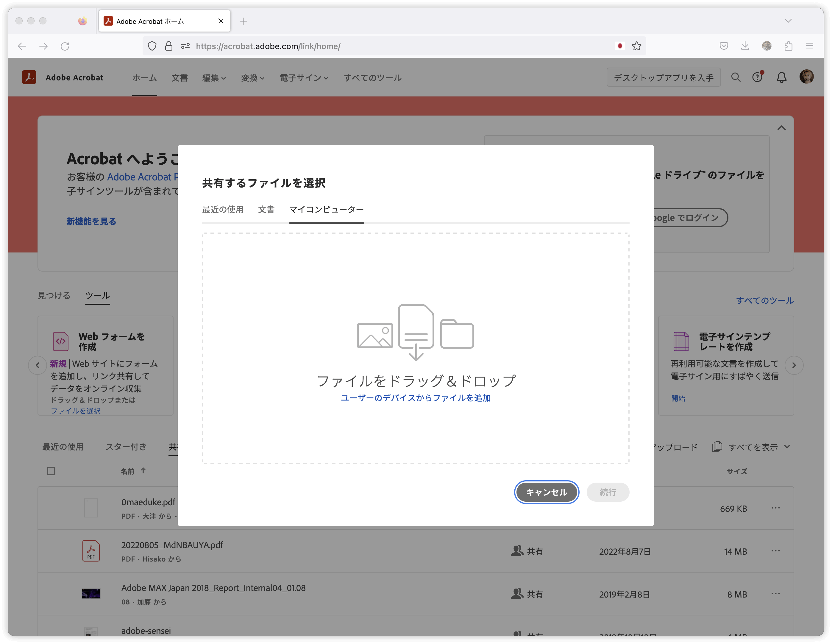Expand the 電子サイン menu dropdown
Screen dimensions: 832x644
304,78
